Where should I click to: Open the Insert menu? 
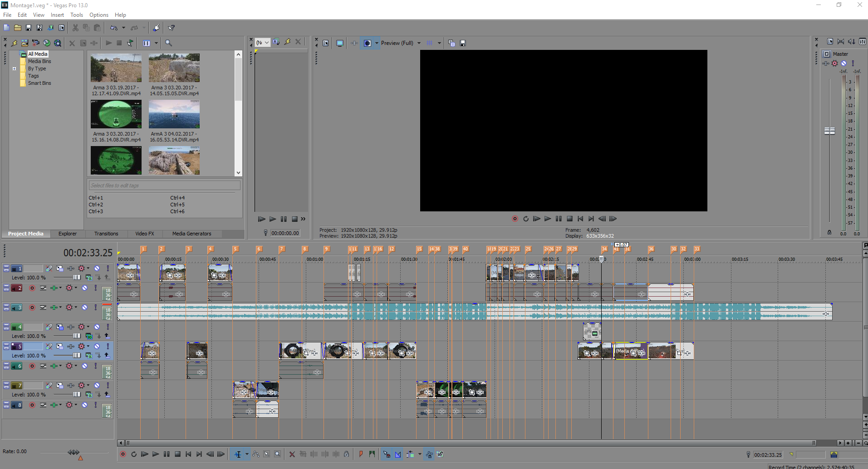coord(57,15)
